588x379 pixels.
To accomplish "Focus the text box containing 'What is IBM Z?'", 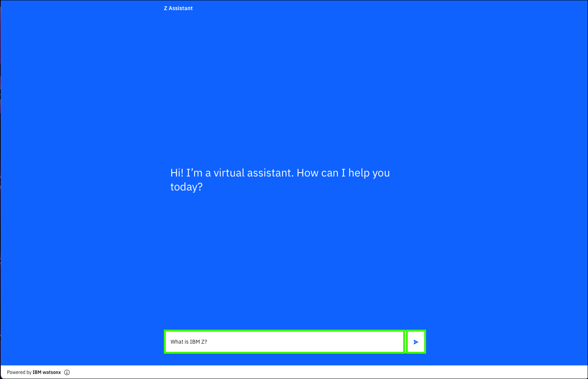I will 284,342.
